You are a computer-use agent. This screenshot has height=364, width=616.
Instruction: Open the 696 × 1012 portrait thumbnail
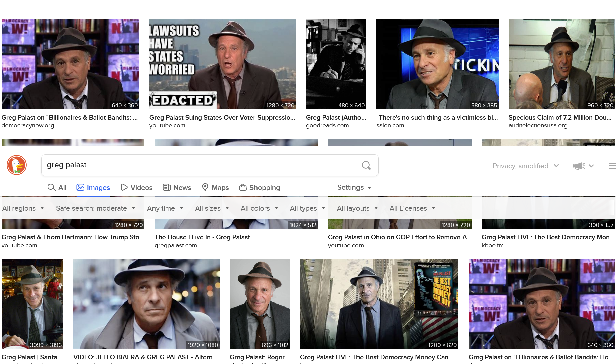coord(260,304)
